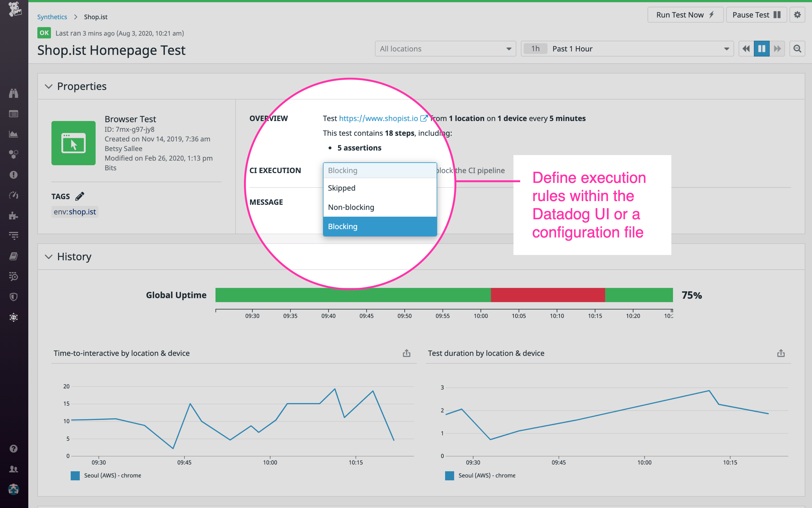Click the Run Test Now button
812x508 pixels.
click(685, 14)
